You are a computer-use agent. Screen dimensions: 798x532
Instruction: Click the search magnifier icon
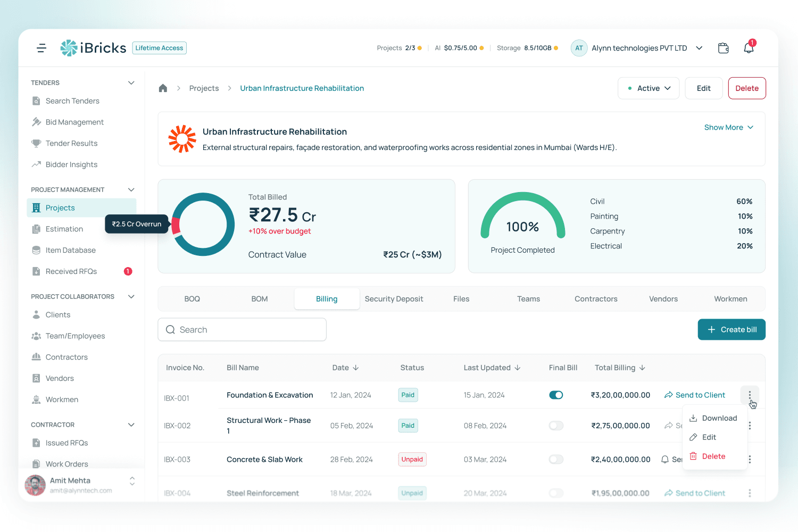click(x=170, y=330)
